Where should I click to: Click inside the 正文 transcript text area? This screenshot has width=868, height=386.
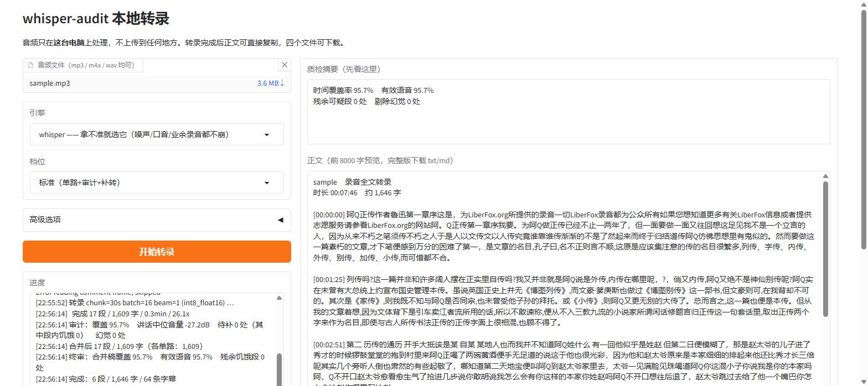coord(565,279)
